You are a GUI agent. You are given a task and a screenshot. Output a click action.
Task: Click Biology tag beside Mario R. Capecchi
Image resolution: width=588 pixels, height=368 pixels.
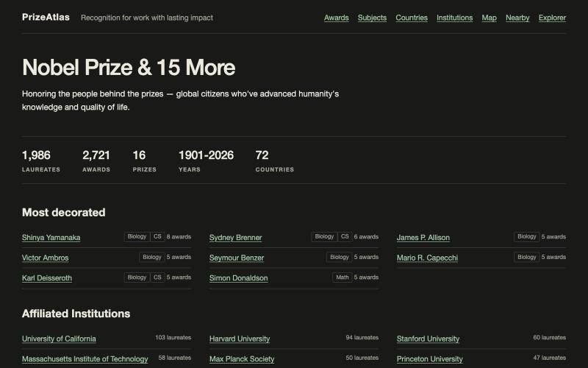click(x=527, y=257)
